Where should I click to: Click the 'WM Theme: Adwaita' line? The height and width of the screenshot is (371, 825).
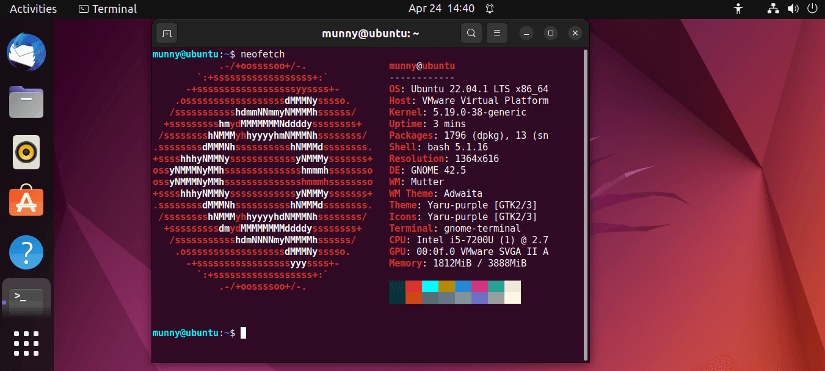pos(436,194)
